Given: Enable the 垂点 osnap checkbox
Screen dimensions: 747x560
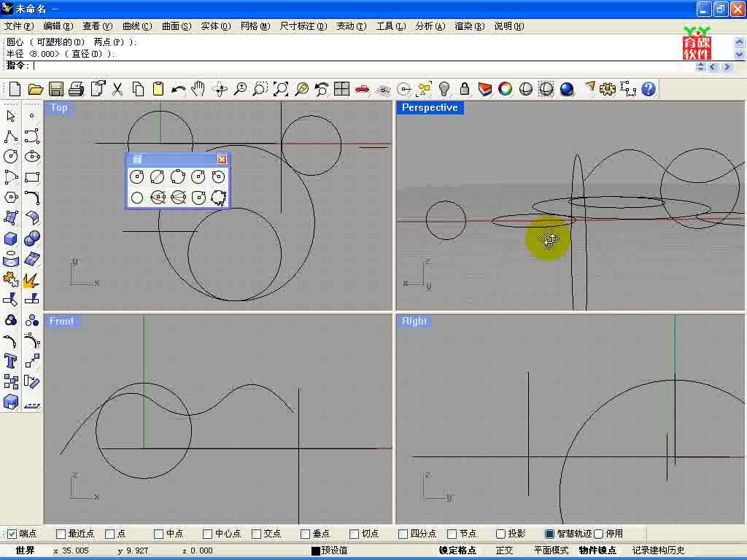Looking at the screenshot, I should [306, 534].
